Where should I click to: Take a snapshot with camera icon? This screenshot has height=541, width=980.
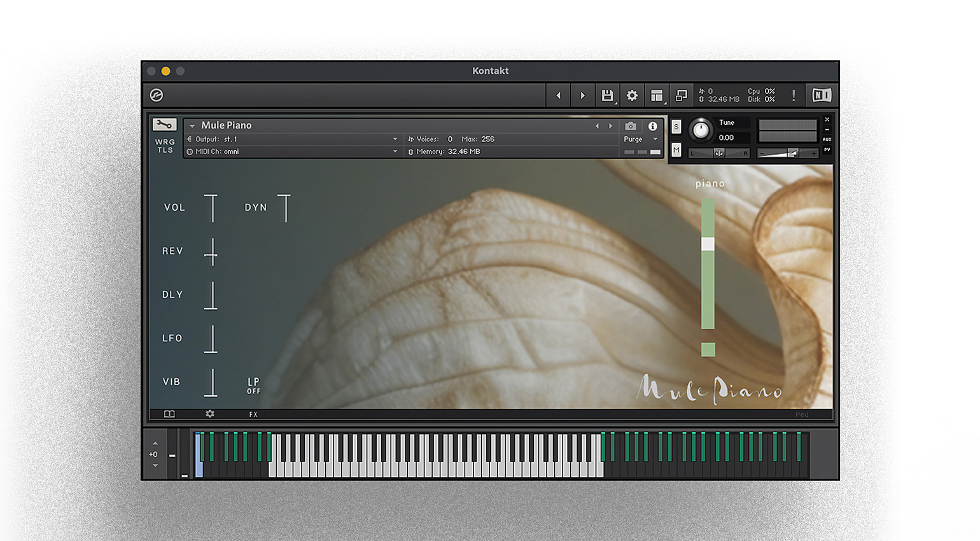coord(630,126)
